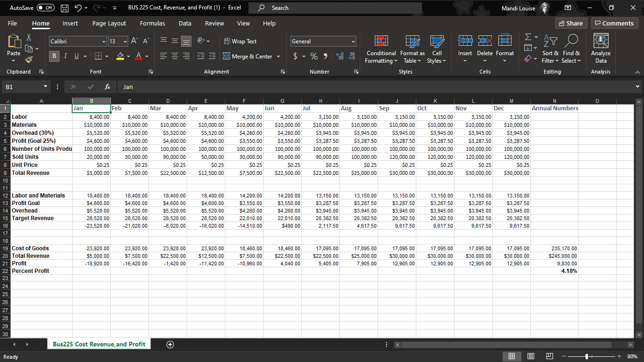Switch to the Page Layout tab
Screen dimensions: 644x362
click(x=109, y=23)
